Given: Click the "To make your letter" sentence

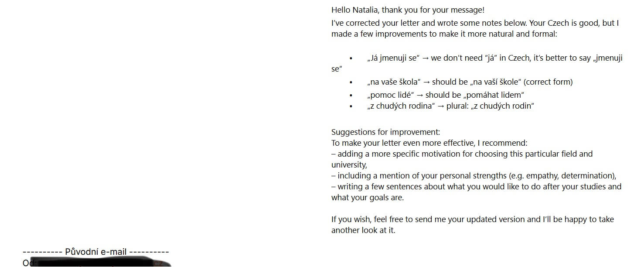Looking at the screenshot, I should pyautogui.click(x=429, y=143).
